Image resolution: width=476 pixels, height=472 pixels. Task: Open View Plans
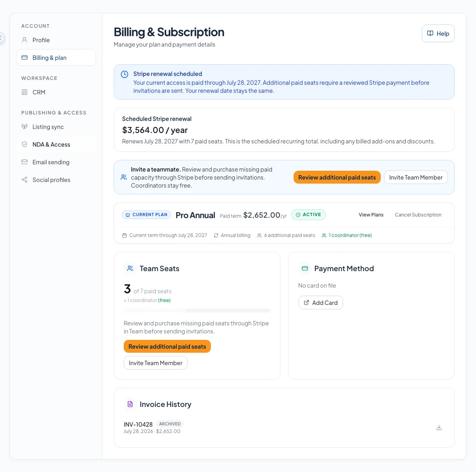click(x=371, y=215)
